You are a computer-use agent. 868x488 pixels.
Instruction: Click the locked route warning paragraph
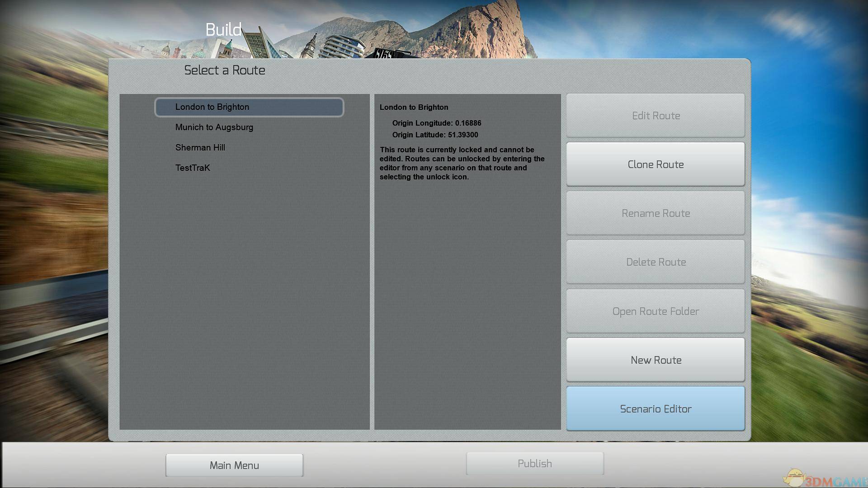pyautogui.click(x=461, y=164)
